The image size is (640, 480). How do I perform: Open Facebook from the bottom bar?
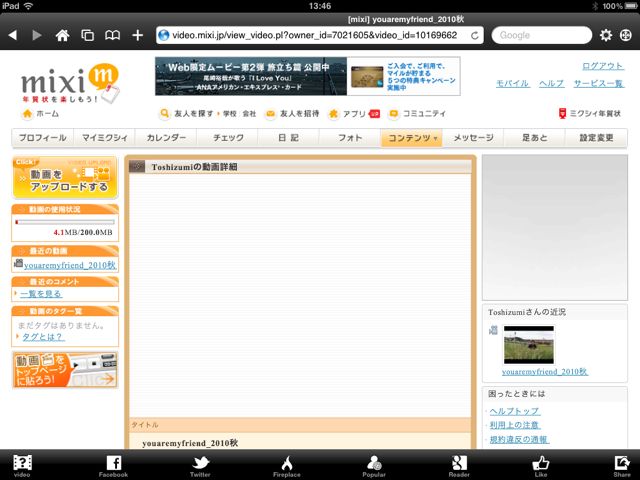(x=113, y=466)
